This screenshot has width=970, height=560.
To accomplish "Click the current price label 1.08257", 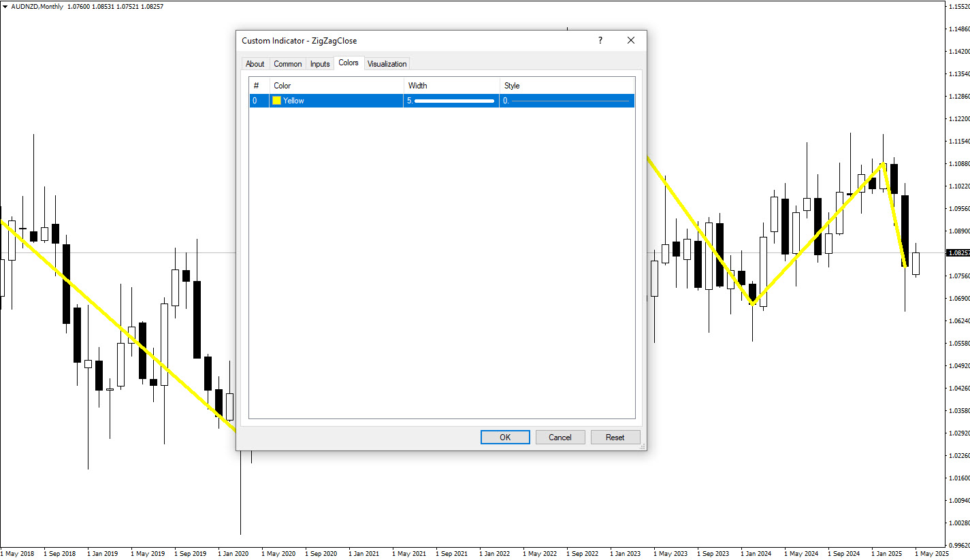I will (x=957, y=253).
